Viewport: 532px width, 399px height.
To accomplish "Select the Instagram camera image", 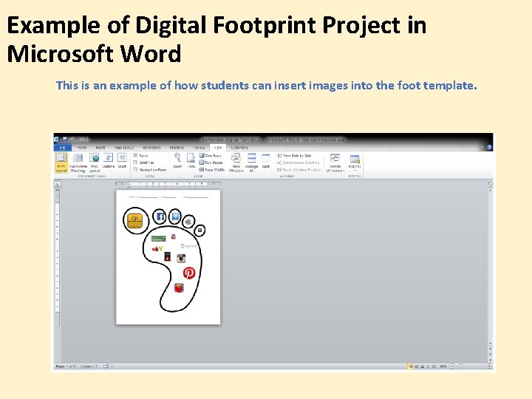I will click(x=181, y=258).
